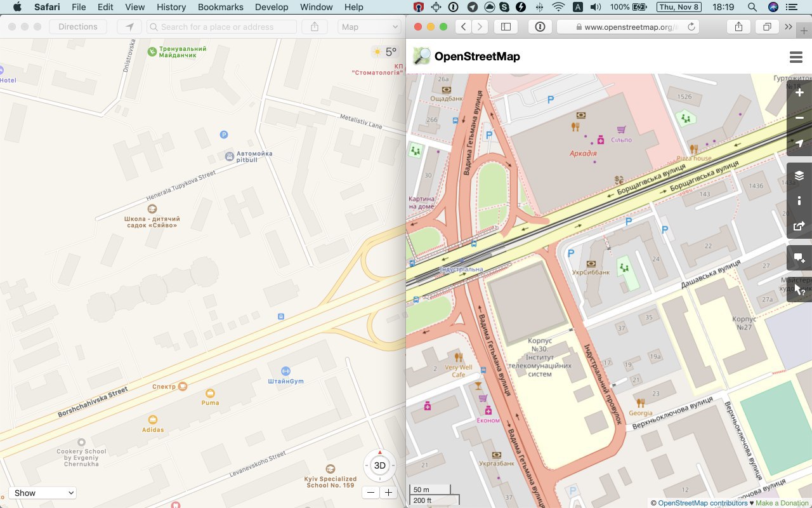Click weather 5° indicator in Maps

click(x=385, y=52)
